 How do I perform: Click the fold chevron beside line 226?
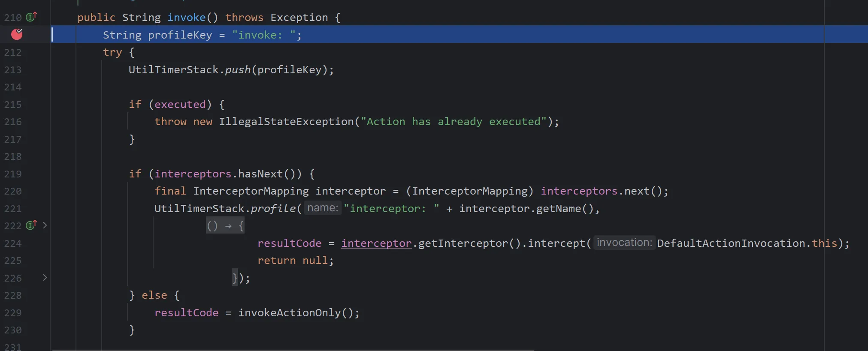pyautogui.click(x=45, y=277)
